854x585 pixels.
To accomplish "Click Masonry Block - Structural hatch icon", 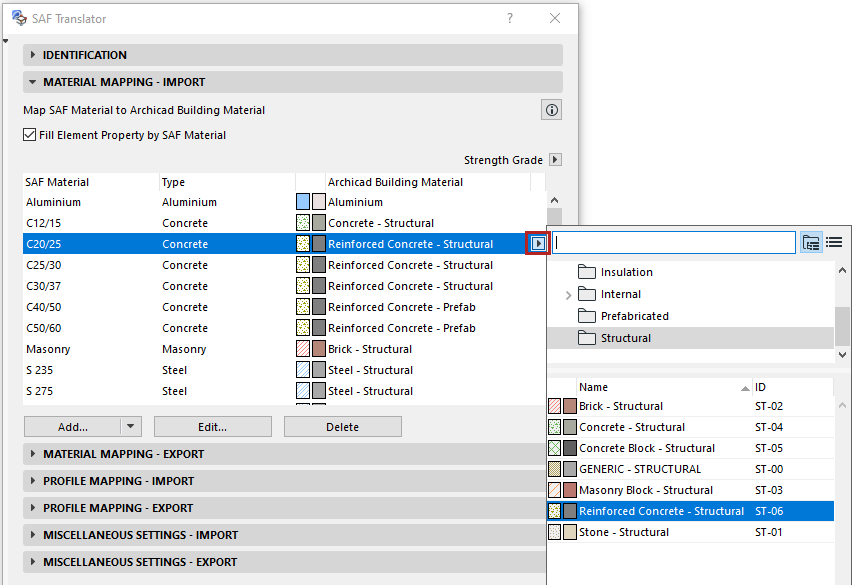I will pos(554,490).
